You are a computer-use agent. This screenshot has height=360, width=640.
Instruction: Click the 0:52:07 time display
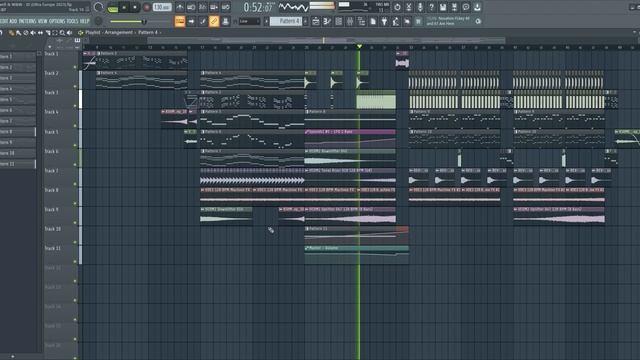click(258, 7)
